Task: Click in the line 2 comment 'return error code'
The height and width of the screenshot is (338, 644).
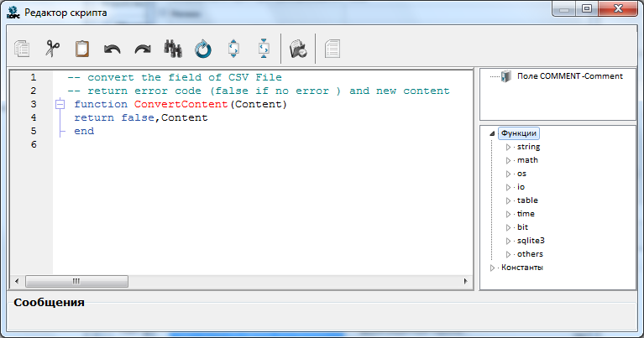Action: click(144, 91)
